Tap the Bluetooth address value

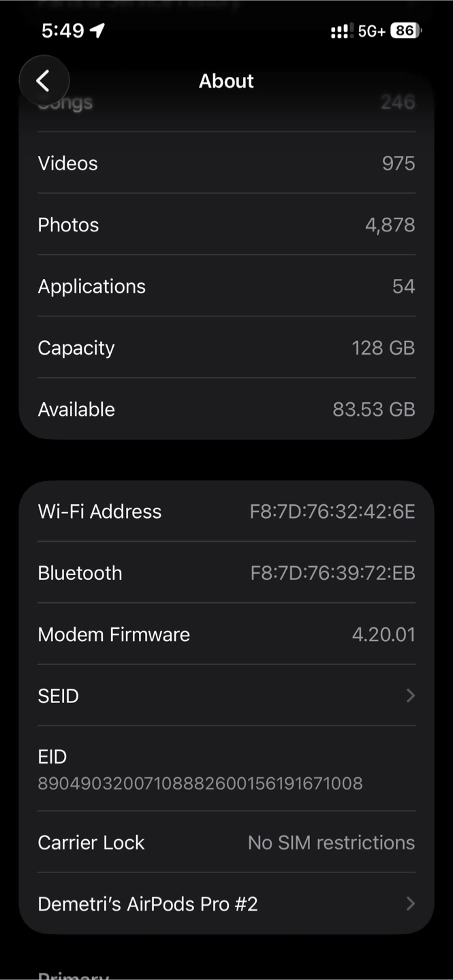point(332,573)
